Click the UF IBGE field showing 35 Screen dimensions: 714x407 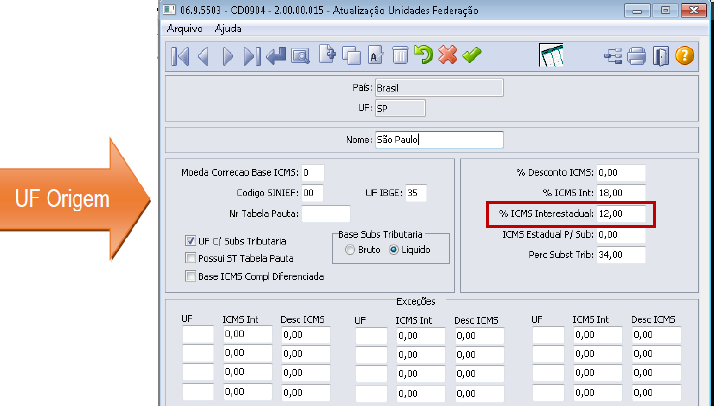(416, 193)
